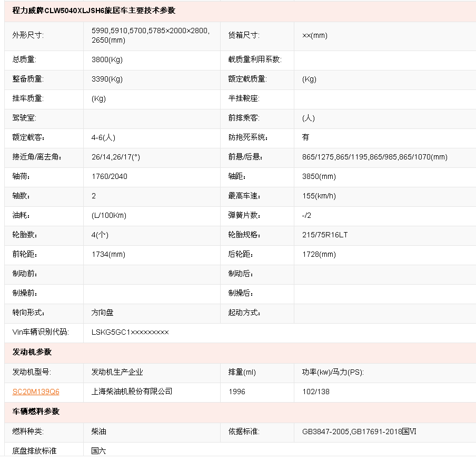This screenshot has height=461, width=476.
Task: Click the displacement value 1996
Action: [237, 392]
